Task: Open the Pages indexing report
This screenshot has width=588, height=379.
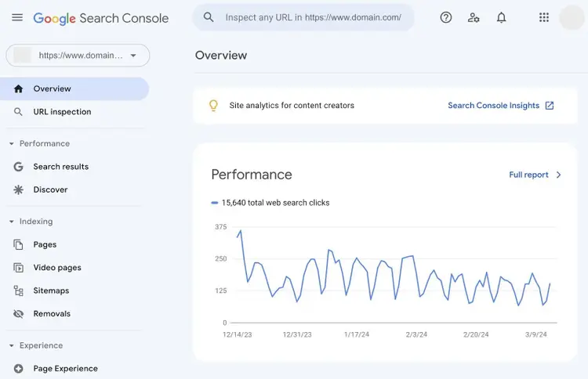Action: click(x=74, y=244)
